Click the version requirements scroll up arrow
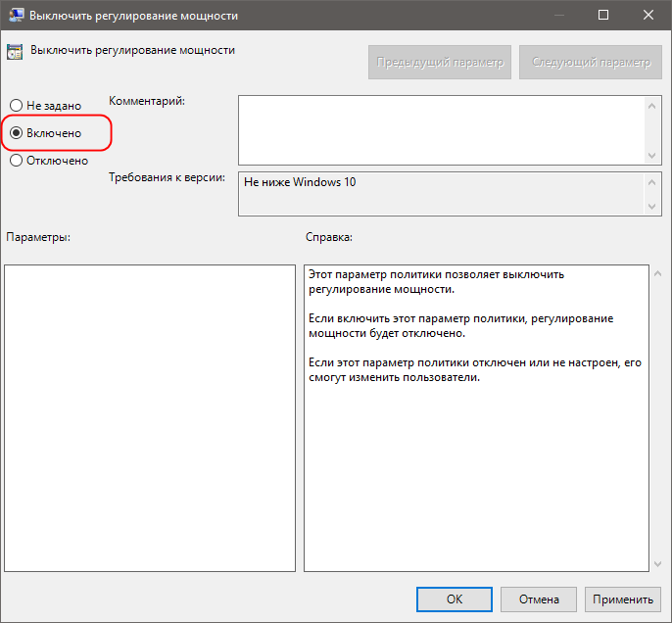The image size is (672, 623). pyautogui.click(x=651, y=182)
